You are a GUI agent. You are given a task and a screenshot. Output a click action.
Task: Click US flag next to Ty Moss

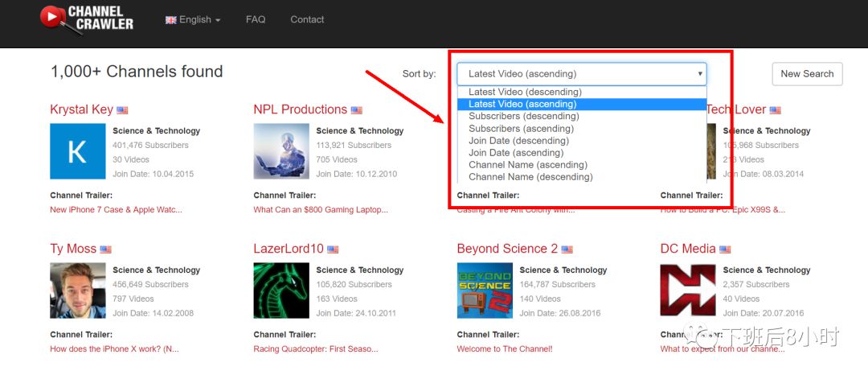click(x=106, y=249)
